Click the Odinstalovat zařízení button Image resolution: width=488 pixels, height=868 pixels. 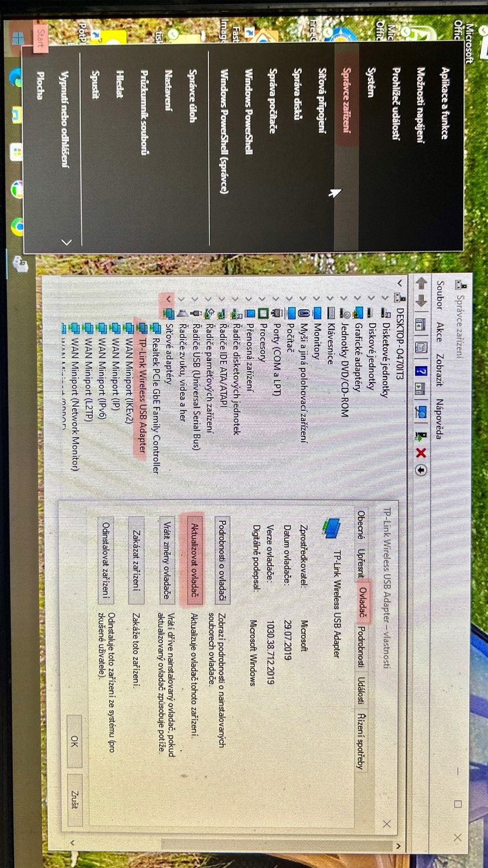click(x=105, y=560)
